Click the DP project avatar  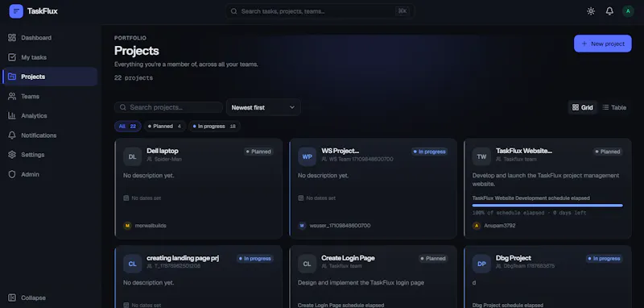tap(481, 264)
